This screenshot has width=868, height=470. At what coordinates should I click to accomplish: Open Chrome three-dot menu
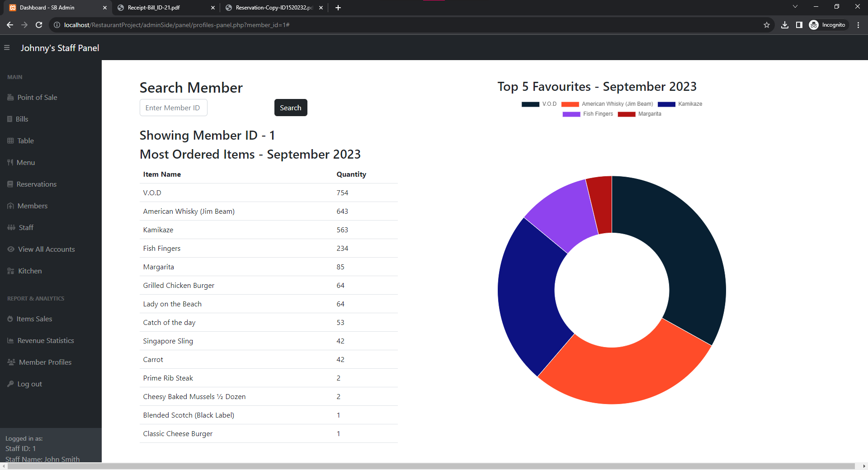pos(858,25)
